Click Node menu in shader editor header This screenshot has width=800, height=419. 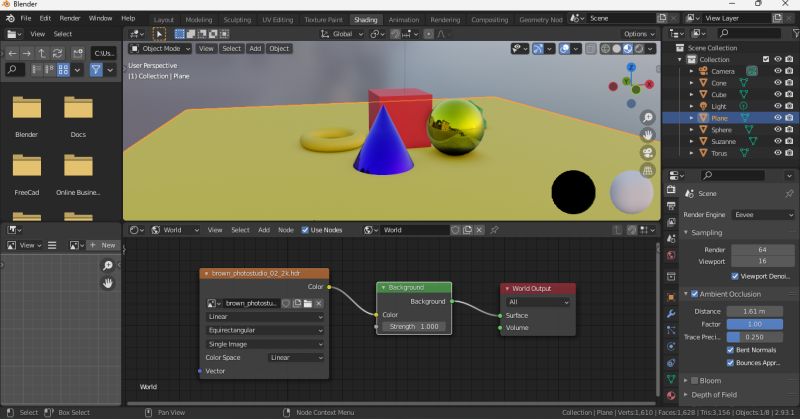coord(286,230)
